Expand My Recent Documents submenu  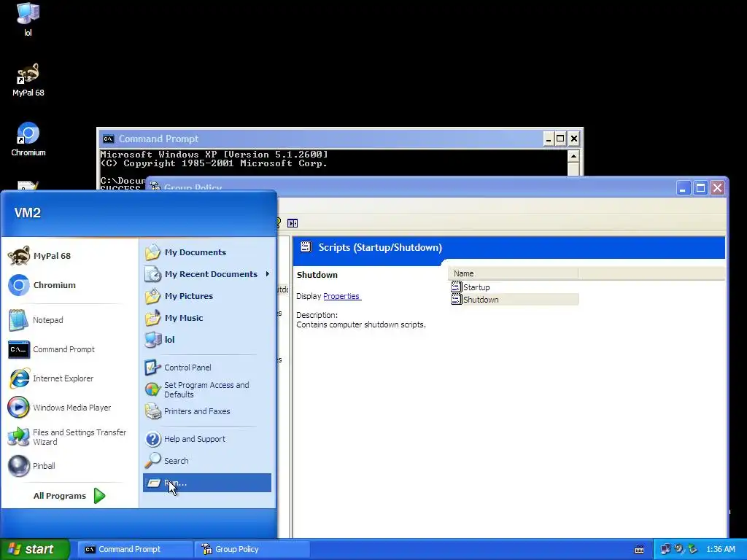(x=206, y=274)
